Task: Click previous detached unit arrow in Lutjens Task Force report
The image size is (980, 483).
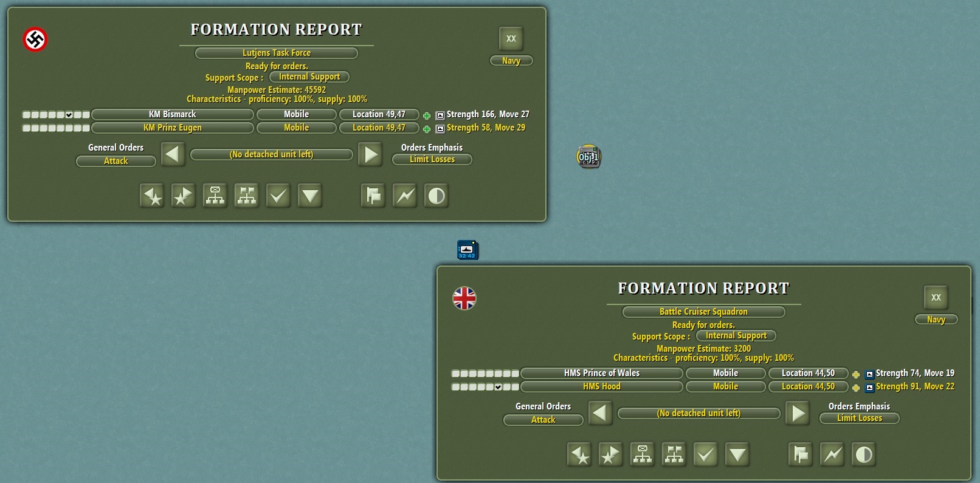Action: point(173,154)
